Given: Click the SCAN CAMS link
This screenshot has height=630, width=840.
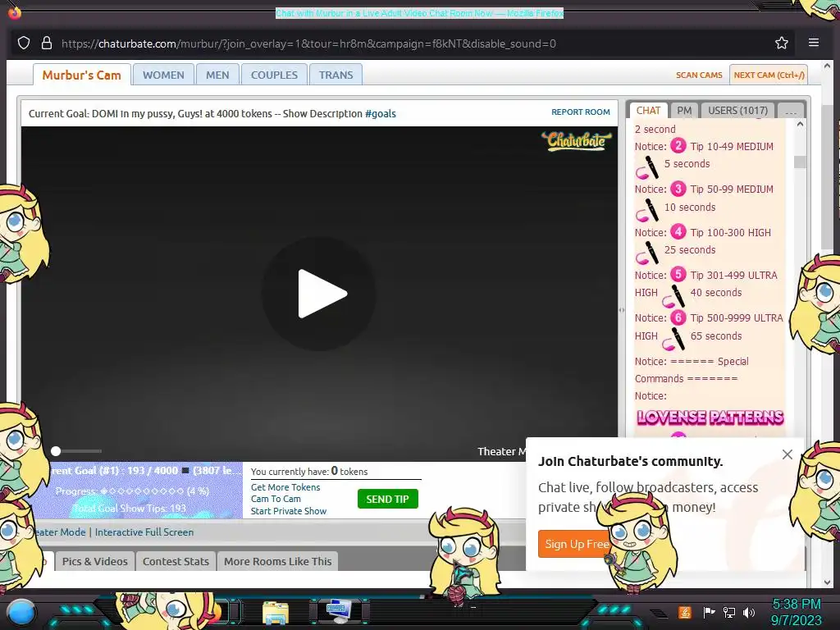Looking at the screenshot, I should coord(699,75).
